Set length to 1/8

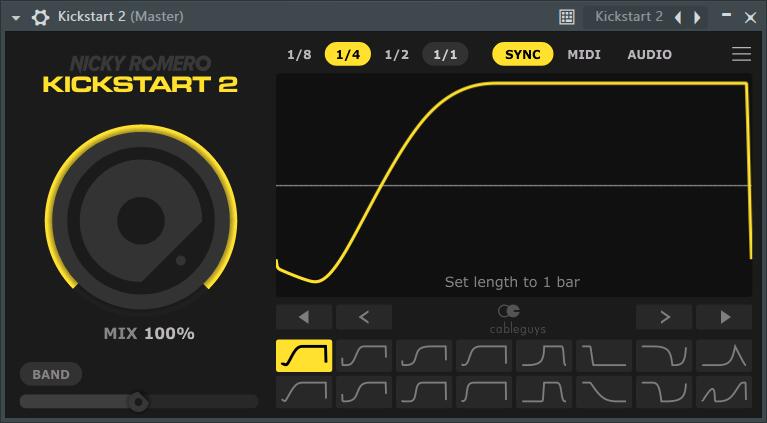click(x=299, y=54)
